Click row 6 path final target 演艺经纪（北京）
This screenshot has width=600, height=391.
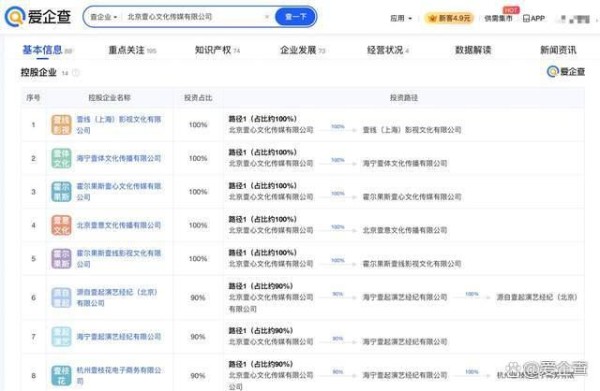537,297
